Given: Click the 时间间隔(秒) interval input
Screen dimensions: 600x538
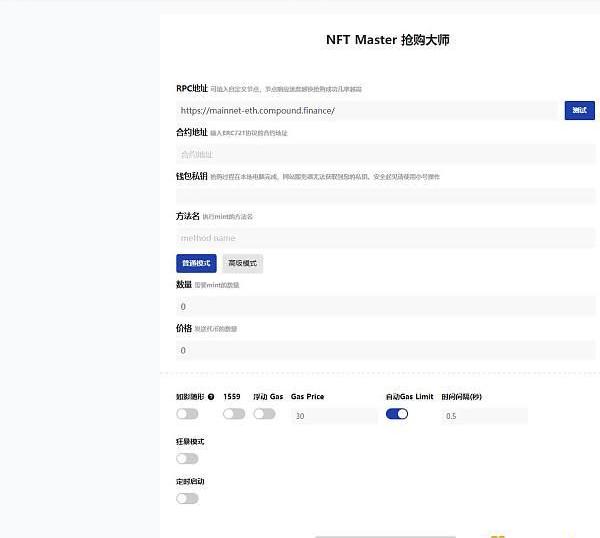Looking at the screenshot, I should [484, 416].
